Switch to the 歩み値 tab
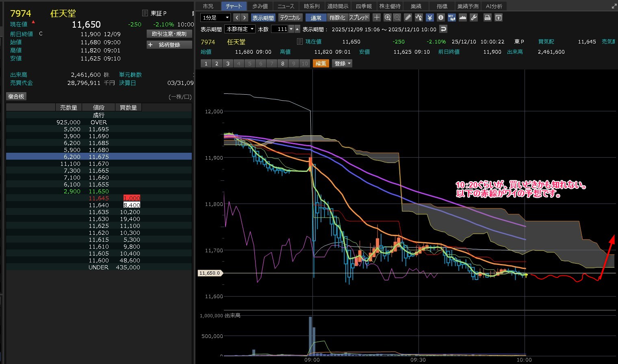 click(260, 6)
